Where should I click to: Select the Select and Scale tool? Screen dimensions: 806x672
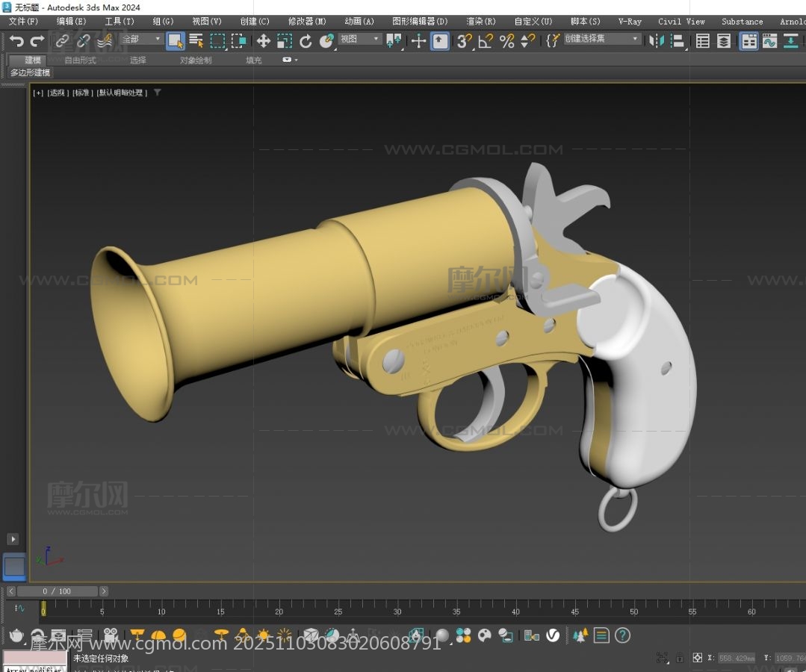coord(285,41)
